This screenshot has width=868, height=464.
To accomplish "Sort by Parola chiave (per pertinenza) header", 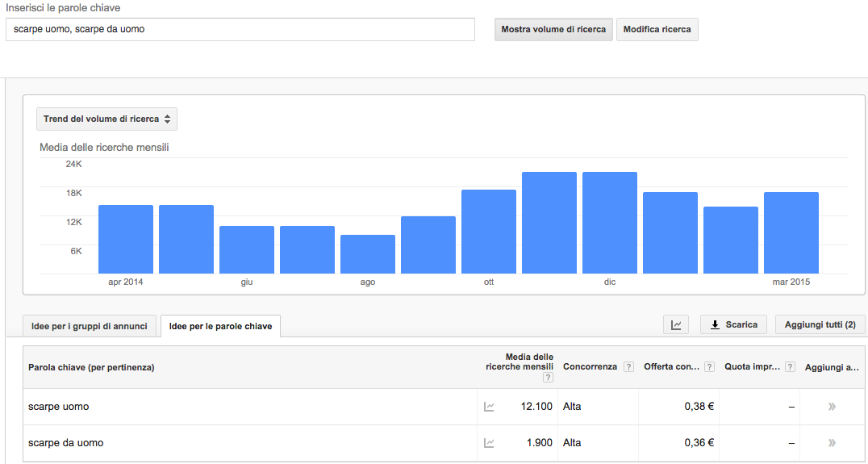I will 91,367.
